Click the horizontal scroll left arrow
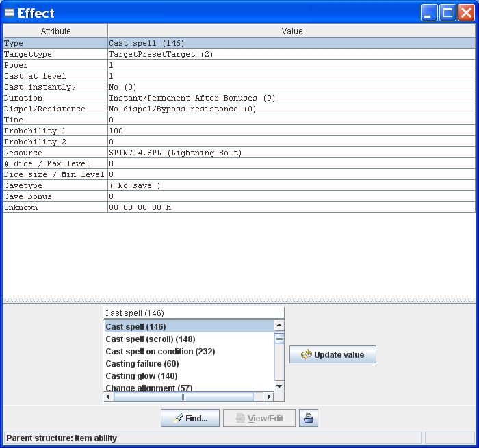The width and height of the screenshot is (479, 448). (x=108, y=397)
